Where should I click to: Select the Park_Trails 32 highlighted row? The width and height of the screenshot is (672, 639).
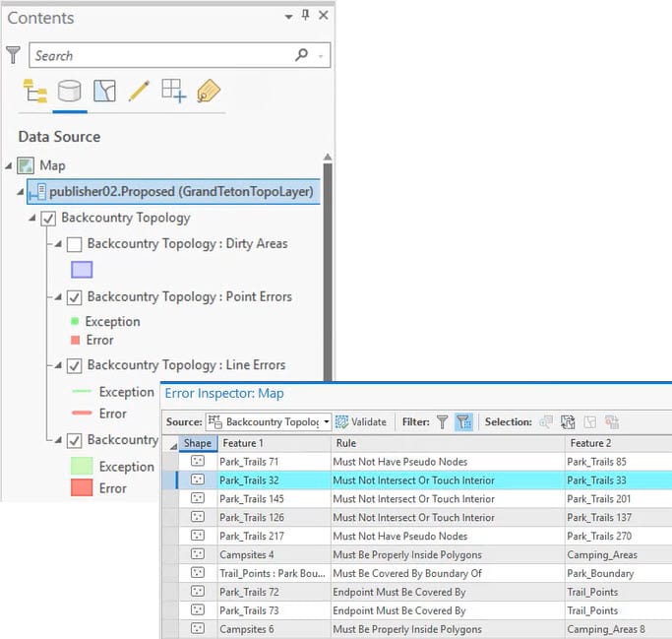(417, 480)
